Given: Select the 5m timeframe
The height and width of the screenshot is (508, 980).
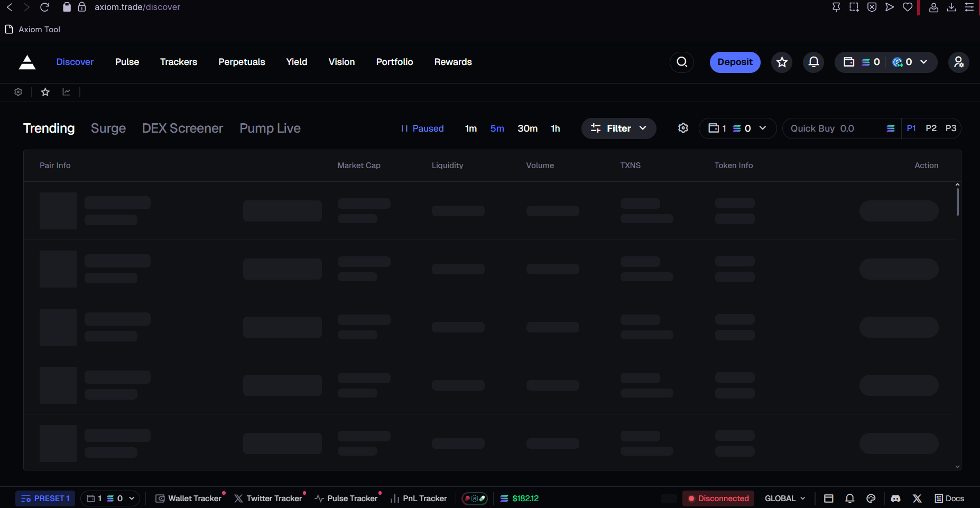Looking at the screenshot, I should [x=497, y=128].
